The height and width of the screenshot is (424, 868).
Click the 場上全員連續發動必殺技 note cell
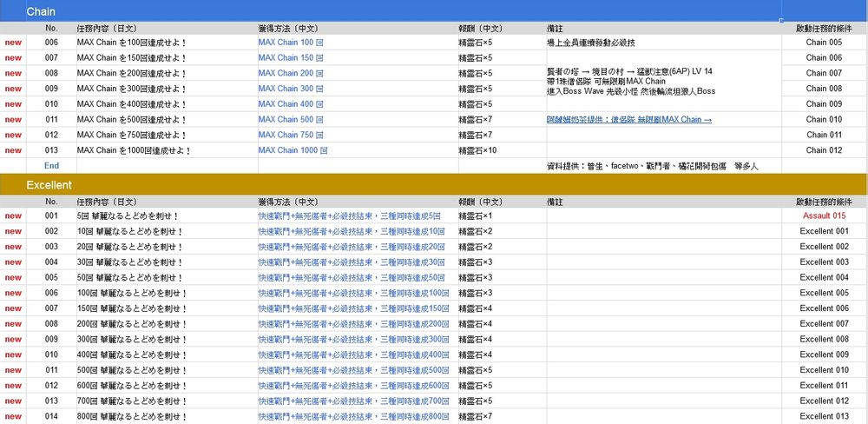(x=664, y=42)
